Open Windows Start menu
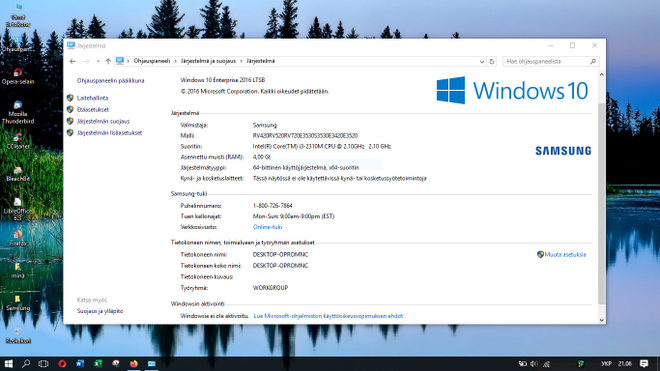The image size is (660, 371). (x=8, y=363)
